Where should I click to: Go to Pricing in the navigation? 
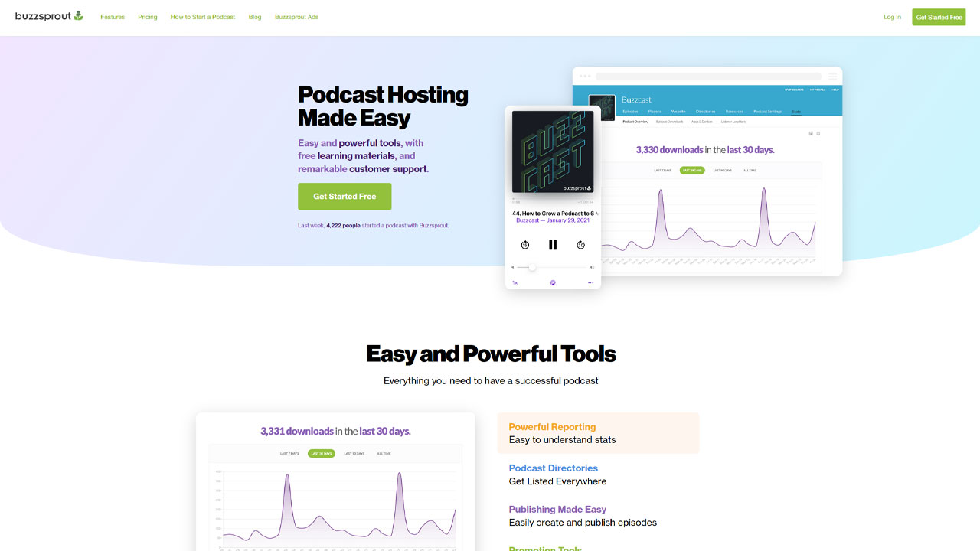(148, 17)
